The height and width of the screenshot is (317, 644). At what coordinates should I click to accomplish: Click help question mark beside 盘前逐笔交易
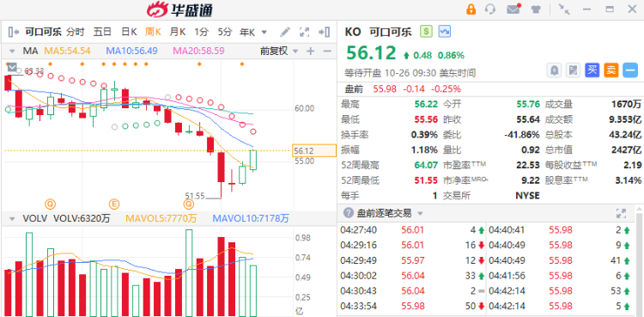(349, 213)
